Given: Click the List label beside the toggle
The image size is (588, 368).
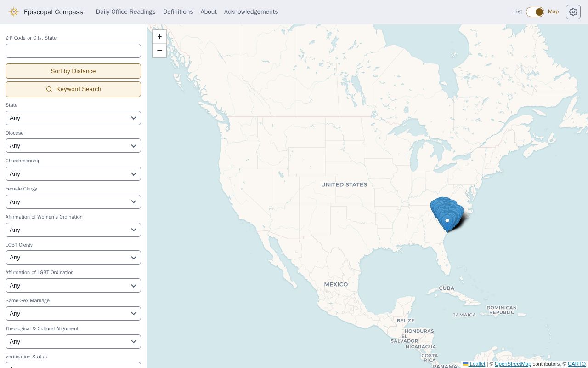Looking at the screenshot, I should [x=518, y=12].
